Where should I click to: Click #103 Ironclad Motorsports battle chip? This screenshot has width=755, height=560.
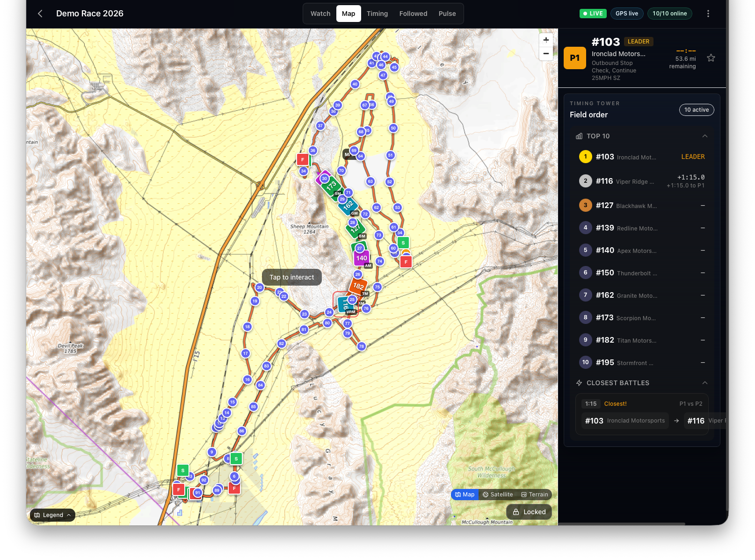click(625, 421)
